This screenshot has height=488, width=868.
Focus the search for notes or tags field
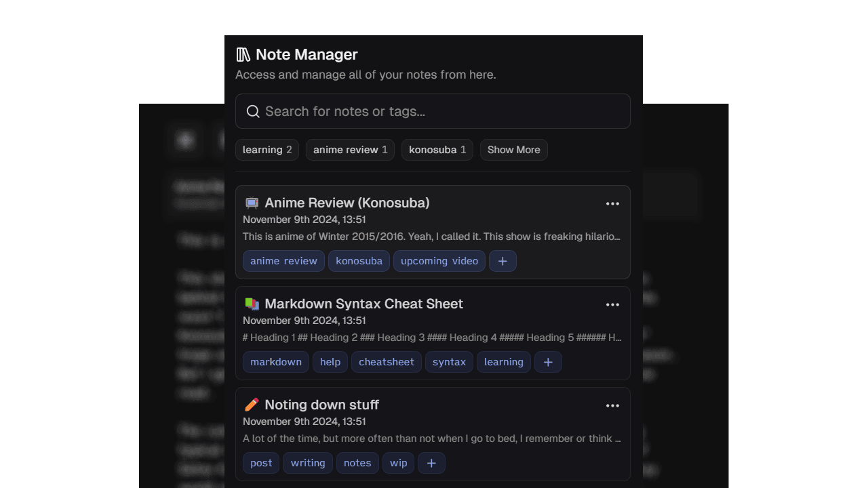click(441, 111)
